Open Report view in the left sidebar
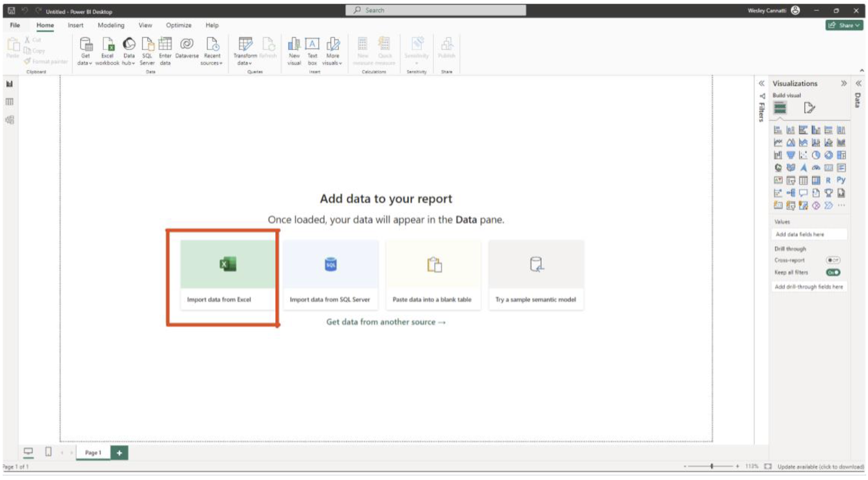The width and height of the screenshot is (868, 480). click(x=9, y=84)
